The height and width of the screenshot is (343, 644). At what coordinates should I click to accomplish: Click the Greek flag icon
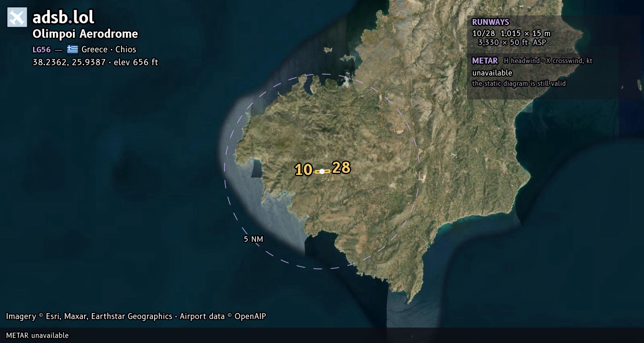point(73,49)
